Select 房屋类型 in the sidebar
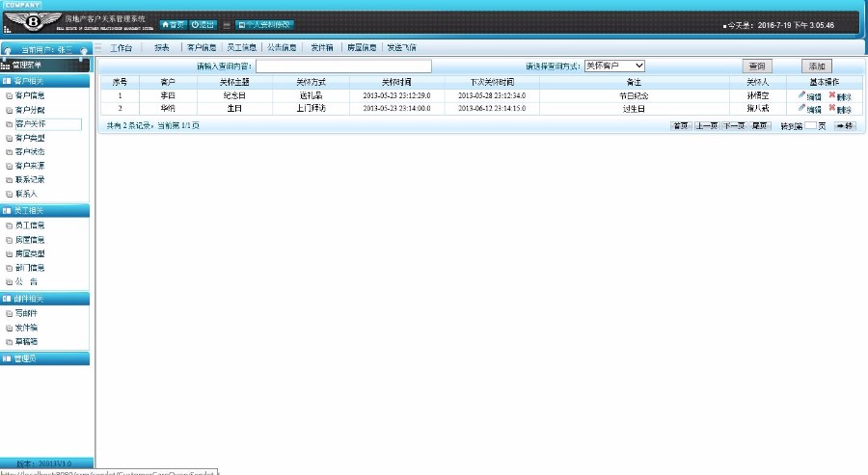868x475 pixels. (x=30, y=253)
